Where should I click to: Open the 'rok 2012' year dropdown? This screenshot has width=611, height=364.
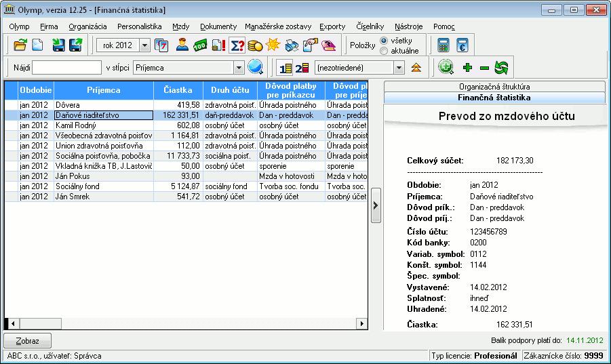coord(144,45)
